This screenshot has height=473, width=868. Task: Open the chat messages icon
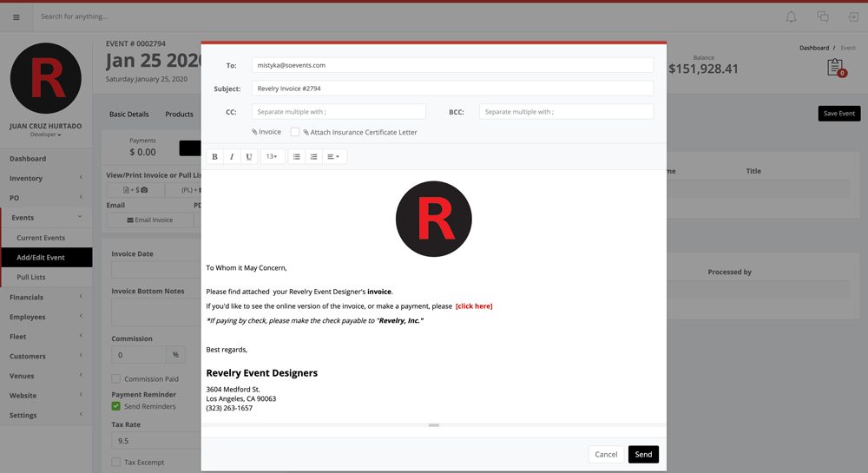(822, 17)
